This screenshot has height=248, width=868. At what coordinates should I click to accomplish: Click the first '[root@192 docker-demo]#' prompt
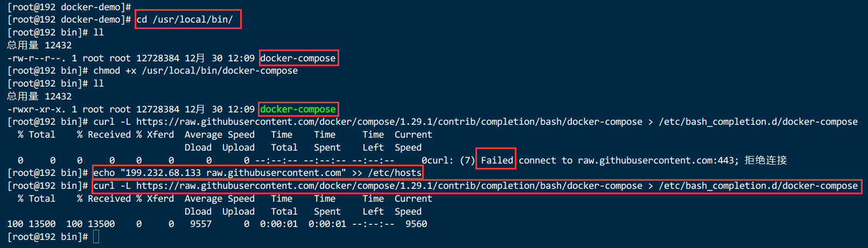coord(69,7)
